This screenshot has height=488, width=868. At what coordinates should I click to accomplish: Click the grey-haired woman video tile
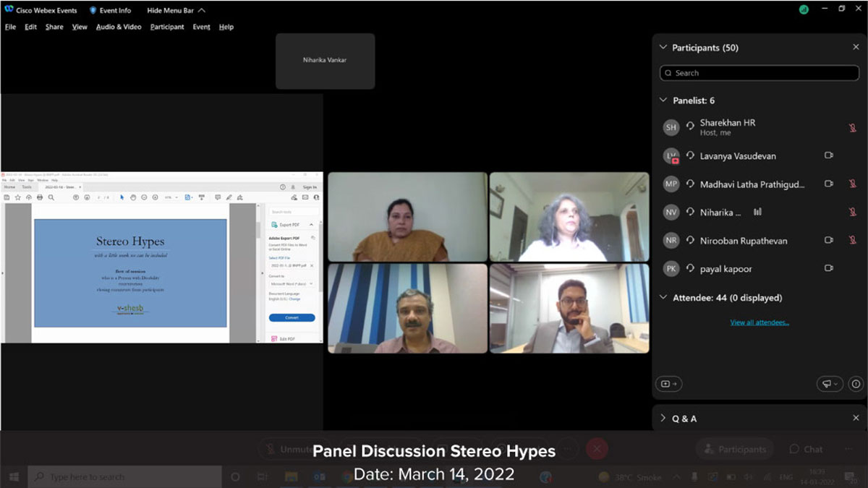click(569, 216)
